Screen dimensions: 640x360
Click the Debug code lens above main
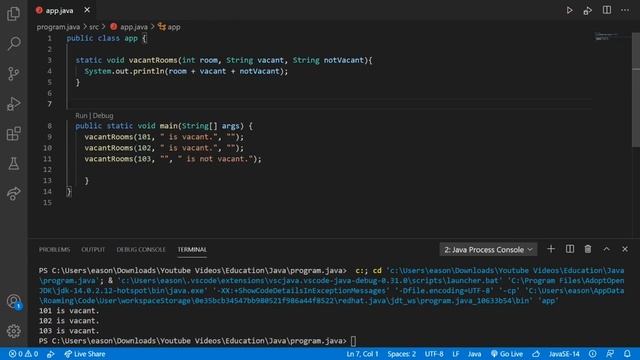click(x=103, y=116)
